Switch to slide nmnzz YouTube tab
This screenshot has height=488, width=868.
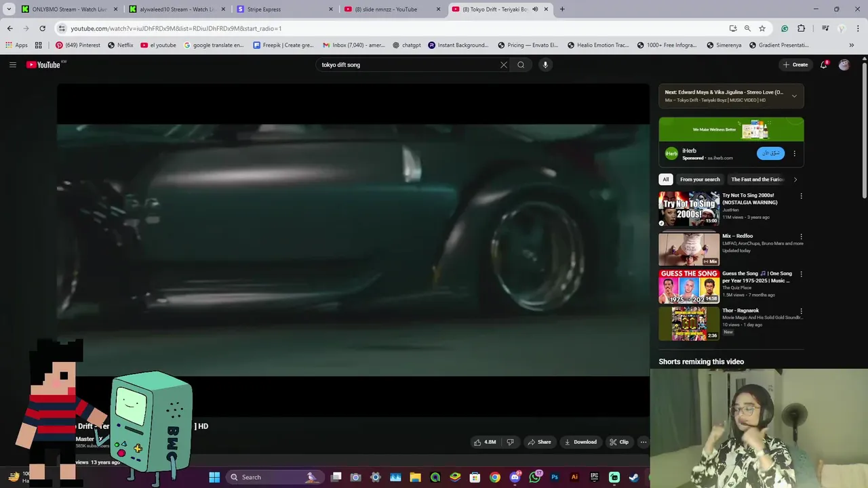(392, 9)
